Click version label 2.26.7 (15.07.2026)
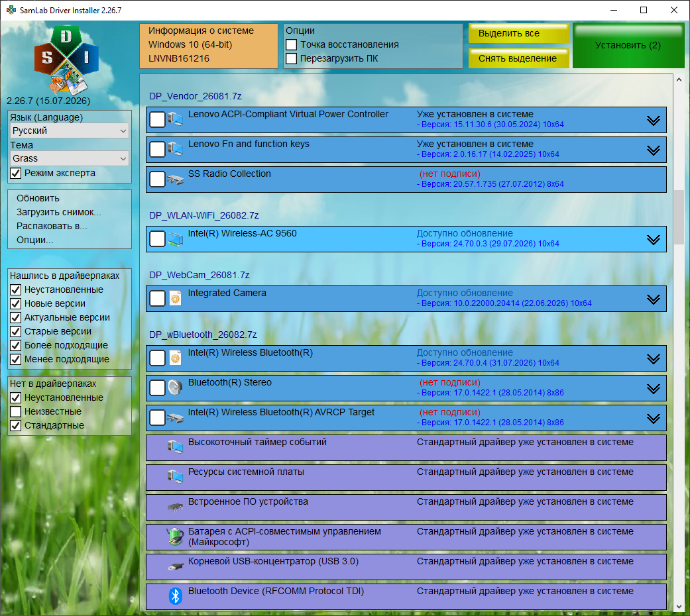 click(48, 101)
